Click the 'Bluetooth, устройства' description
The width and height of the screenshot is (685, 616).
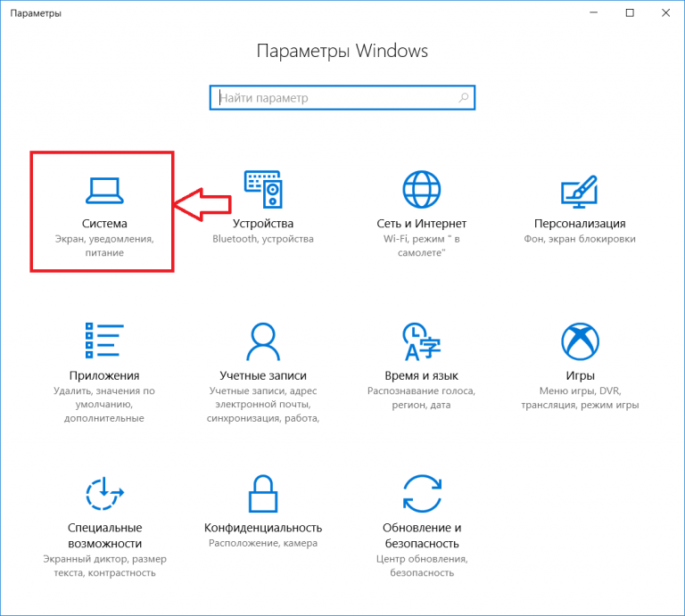pyautogui.click(x=263, y=239)
